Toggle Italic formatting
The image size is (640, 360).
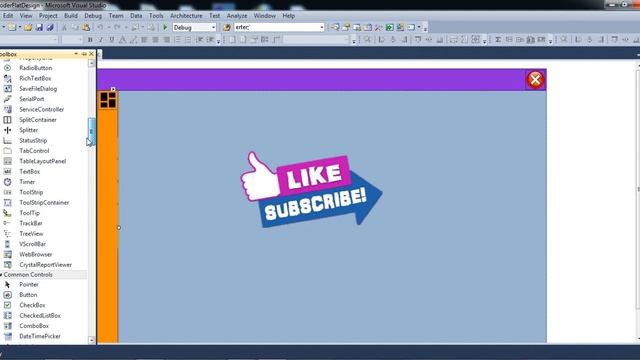tap(100, 40)
